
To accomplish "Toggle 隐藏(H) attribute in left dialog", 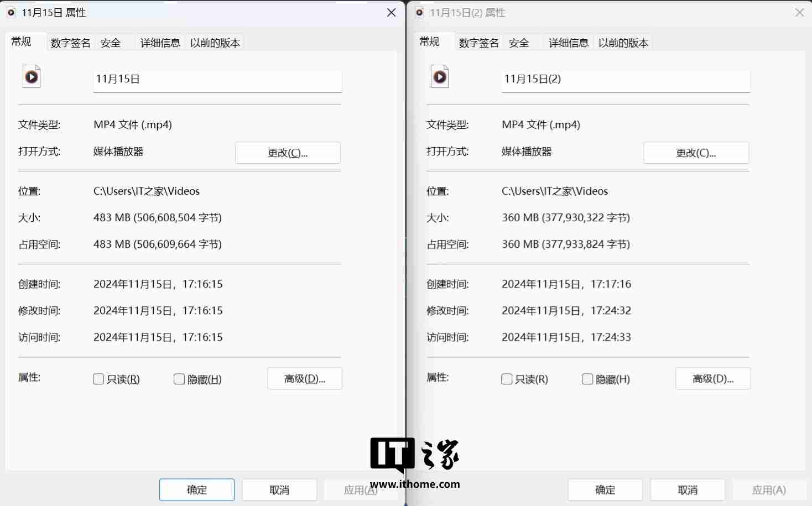I will 179,379.
